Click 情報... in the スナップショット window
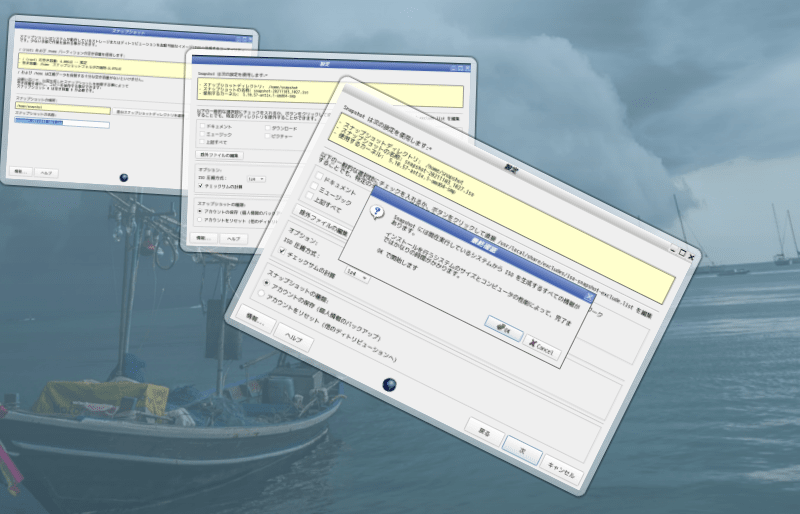Viewport: 800px width, 514px height. tap(21, 172)
